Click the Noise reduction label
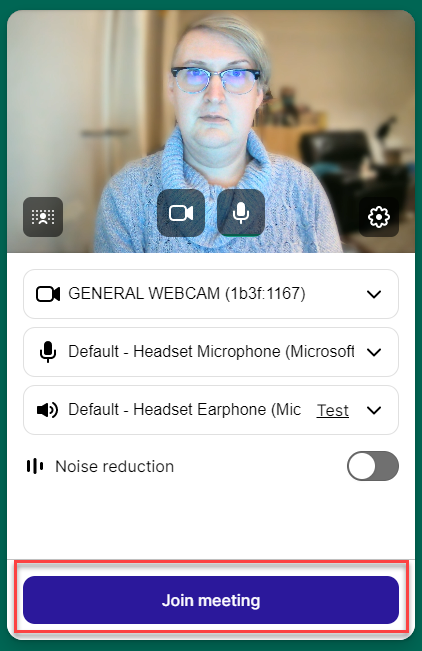The image size is (422, 651). click(115, 467)
